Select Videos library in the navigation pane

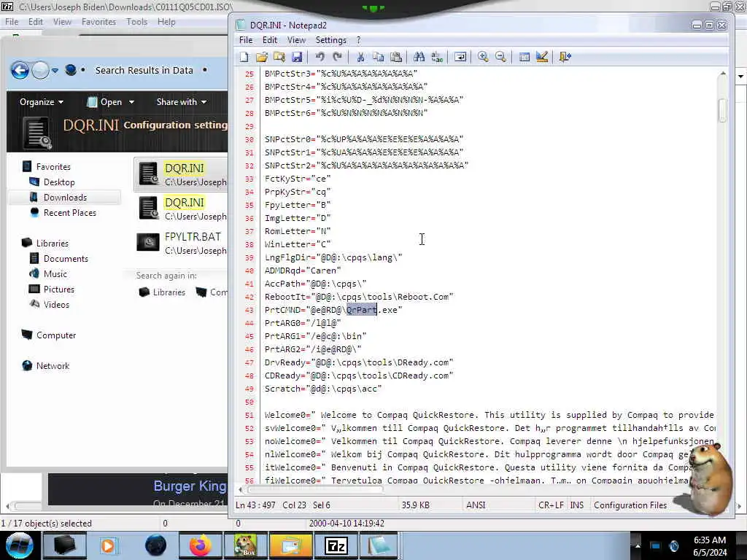56,304
